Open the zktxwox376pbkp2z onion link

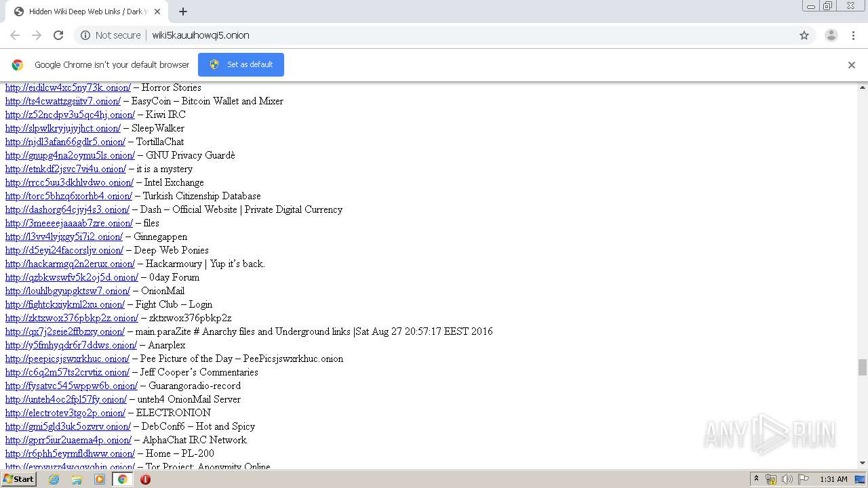click(x=72, y=318)
